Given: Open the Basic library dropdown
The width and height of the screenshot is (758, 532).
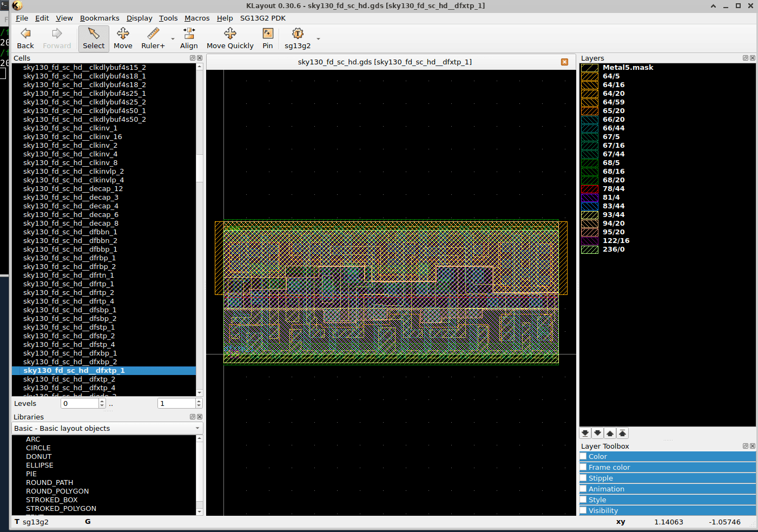Looking at the screenshot, I should [x=107, y=428].
